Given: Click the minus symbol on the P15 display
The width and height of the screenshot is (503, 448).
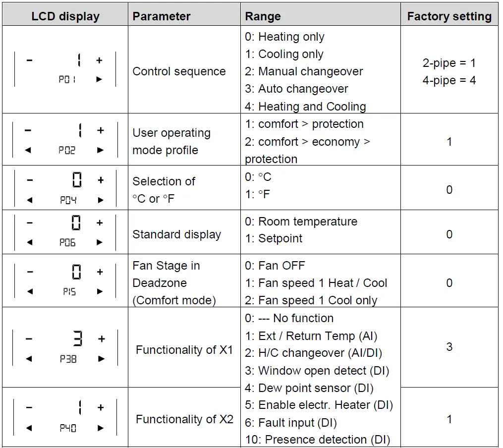Looking at the screenshot, I should (x=30, y=272).
